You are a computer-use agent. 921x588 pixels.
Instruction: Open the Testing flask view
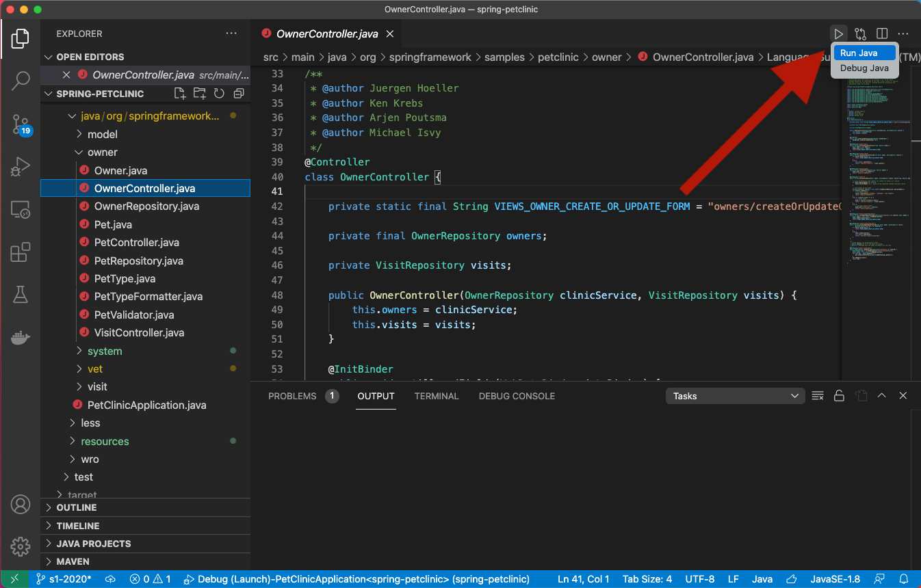(20, 295)
